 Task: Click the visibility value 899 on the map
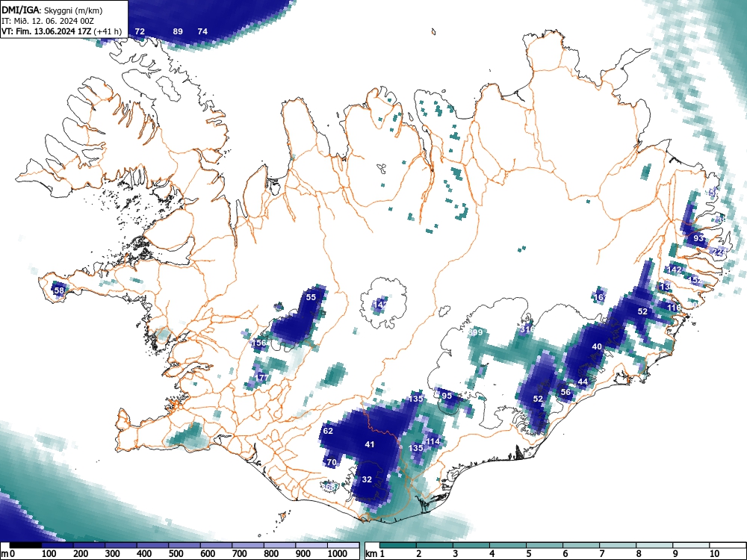(x=475, y=332)
